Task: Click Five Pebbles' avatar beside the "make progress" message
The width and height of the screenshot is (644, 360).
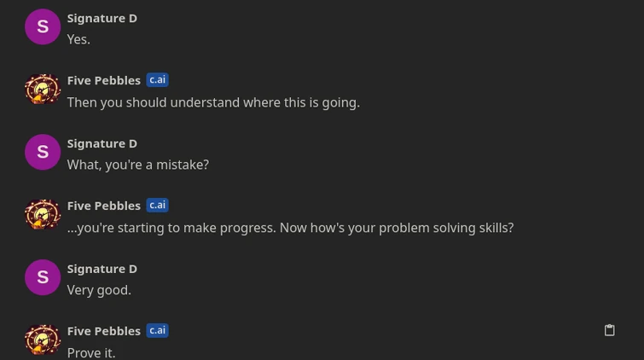Action: coord(43,215)
